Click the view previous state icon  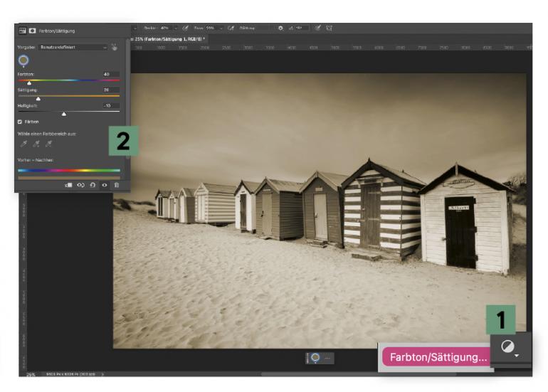(x=80, y=185)
